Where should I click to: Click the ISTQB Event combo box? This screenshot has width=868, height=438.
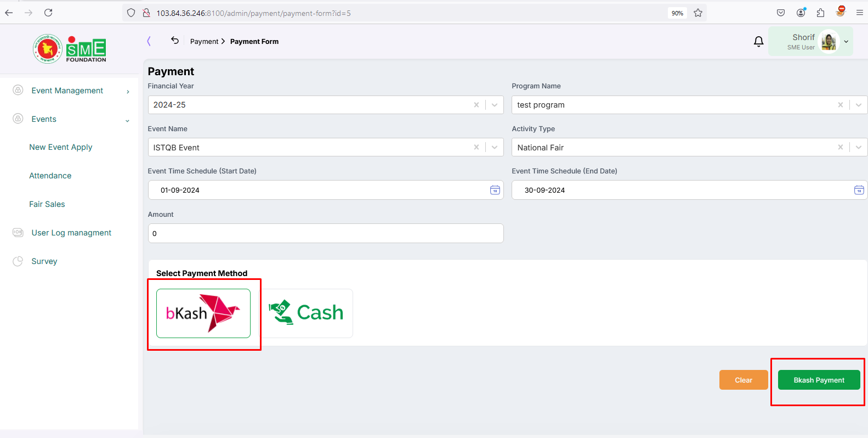[x=326, y=147]
